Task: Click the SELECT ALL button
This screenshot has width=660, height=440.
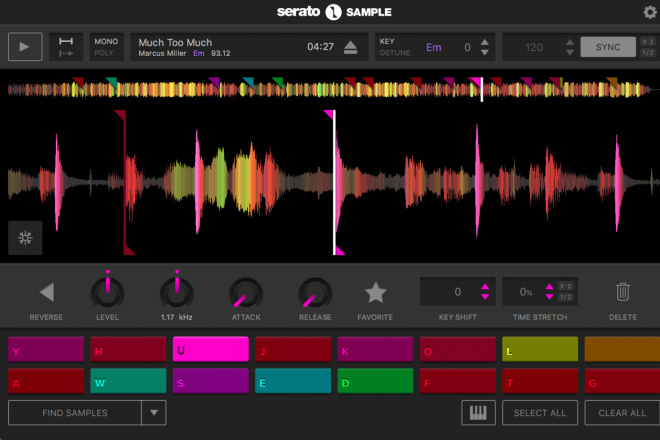Action: tap(540, 413)
